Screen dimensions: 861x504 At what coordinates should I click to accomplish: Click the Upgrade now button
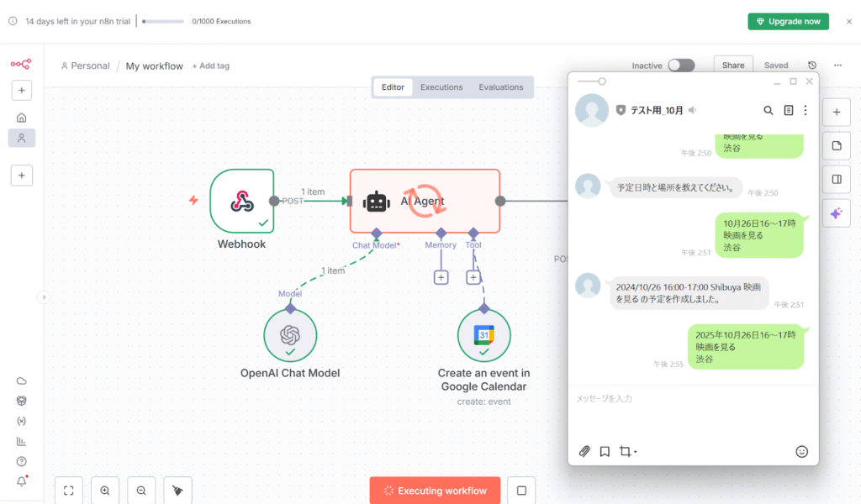point(788,21)
